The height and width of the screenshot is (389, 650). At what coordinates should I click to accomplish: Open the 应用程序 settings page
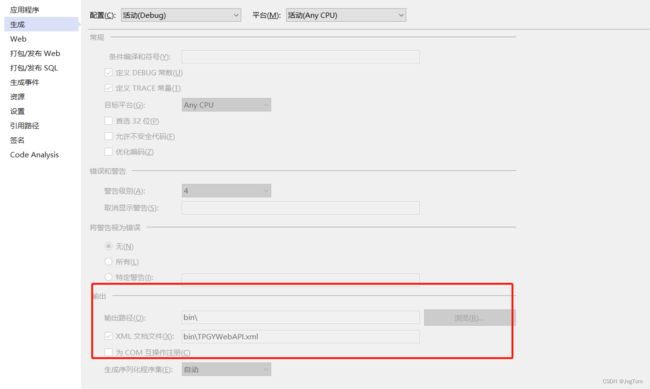tap(24, 10)
